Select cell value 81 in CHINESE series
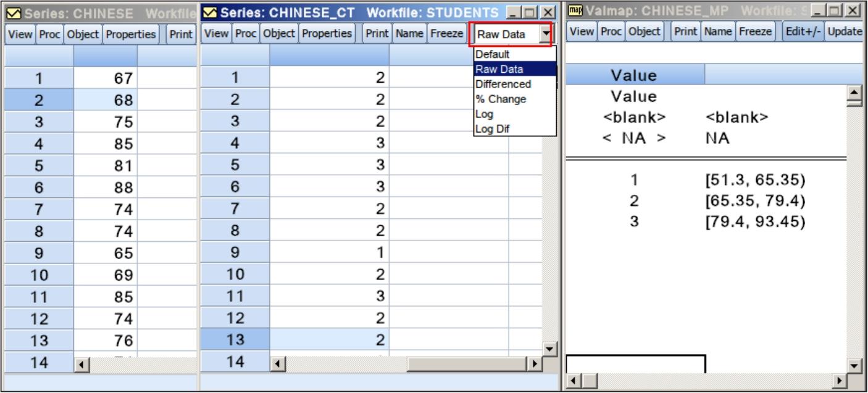 tap(104, 167)
